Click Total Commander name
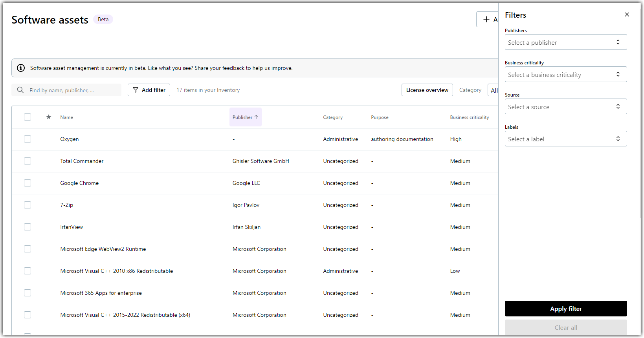 82,161
